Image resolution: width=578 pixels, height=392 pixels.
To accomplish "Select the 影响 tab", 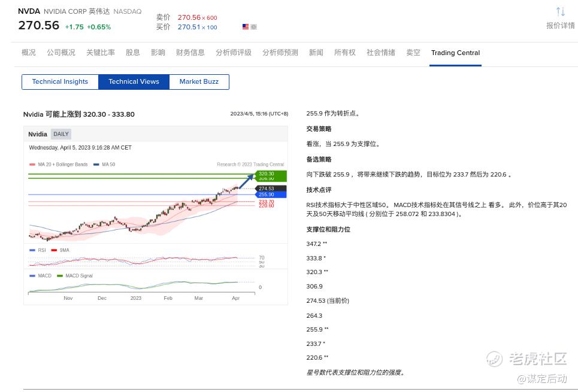I will 158,53.
